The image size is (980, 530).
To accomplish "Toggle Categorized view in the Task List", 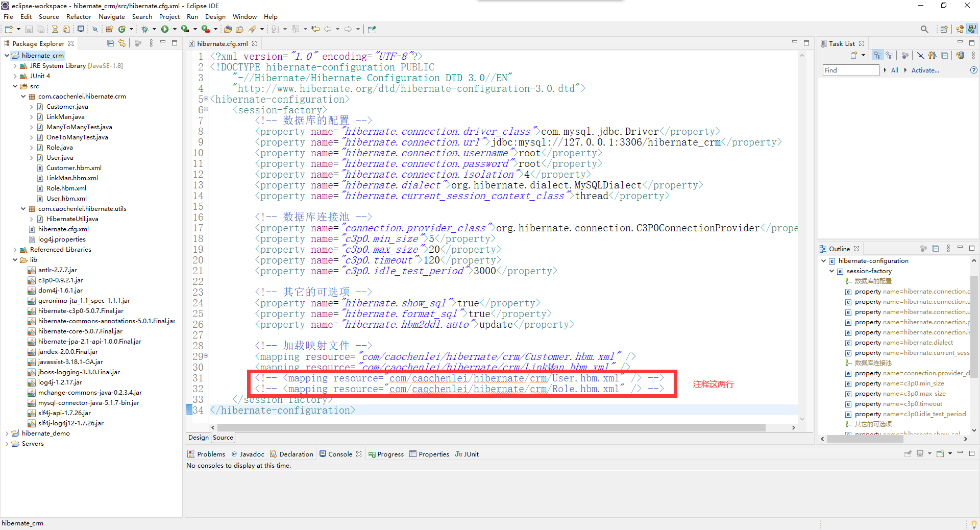I will coord(878,55).
